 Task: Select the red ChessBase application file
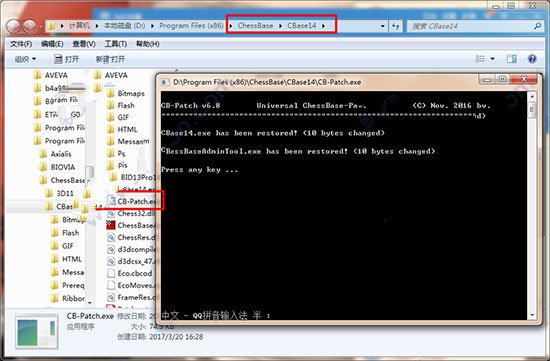(x=131, y=225)
